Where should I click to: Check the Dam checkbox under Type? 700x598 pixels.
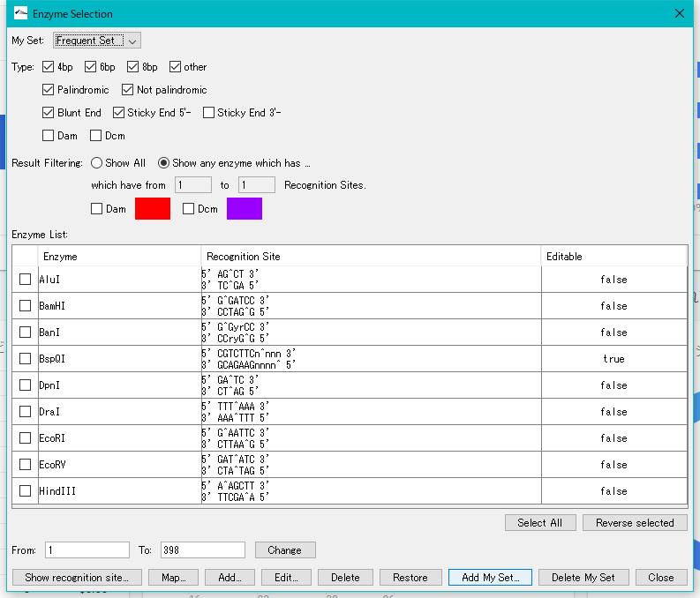pyautogui.click(x=48, y=136)
